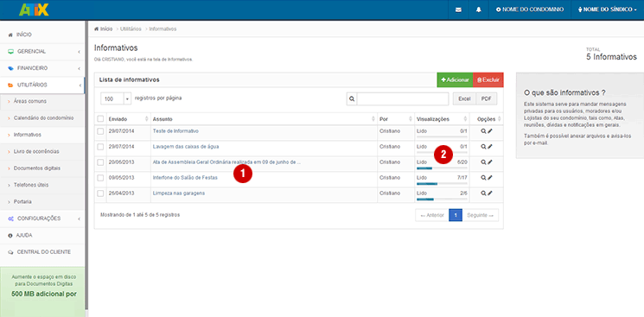
Task: Click the Seguinte pagination button
Action: click(480, 215)
